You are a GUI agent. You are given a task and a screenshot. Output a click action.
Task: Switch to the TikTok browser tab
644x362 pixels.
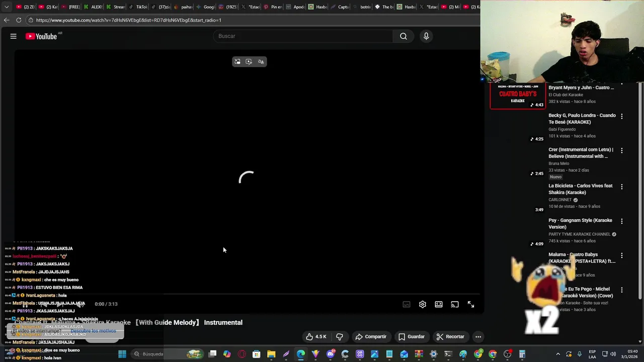pos(138,7)
